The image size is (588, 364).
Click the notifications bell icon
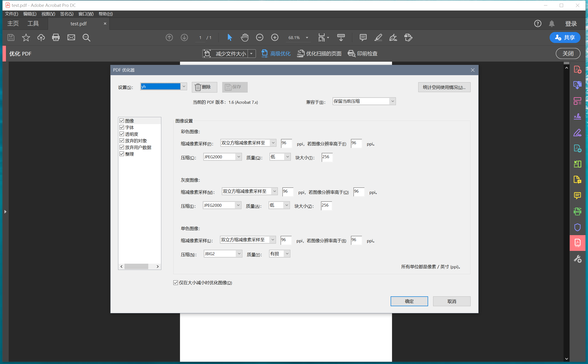(552, 24)
